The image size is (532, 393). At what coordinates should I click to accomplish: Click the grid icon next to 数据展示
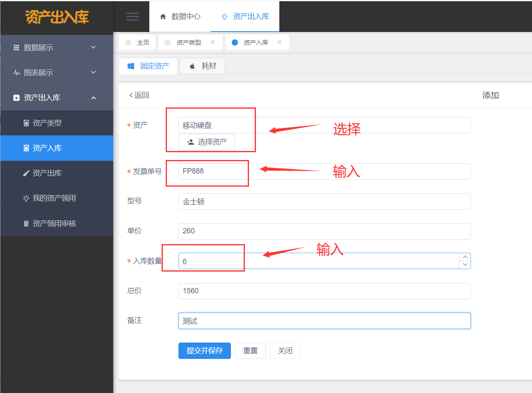pyautogui.click(x=16, y=48)
